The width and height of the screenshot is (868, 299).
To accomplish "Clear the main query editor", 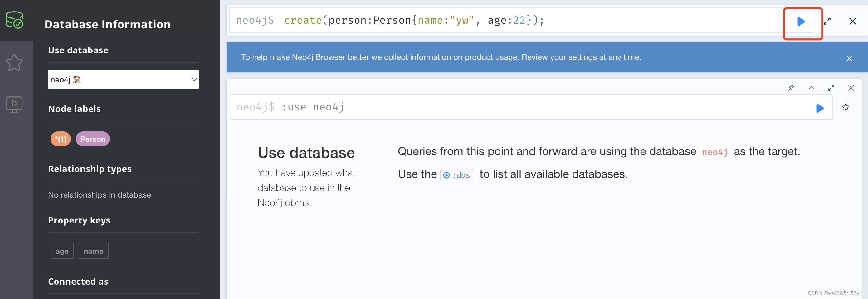I will (x=852, y=22).
